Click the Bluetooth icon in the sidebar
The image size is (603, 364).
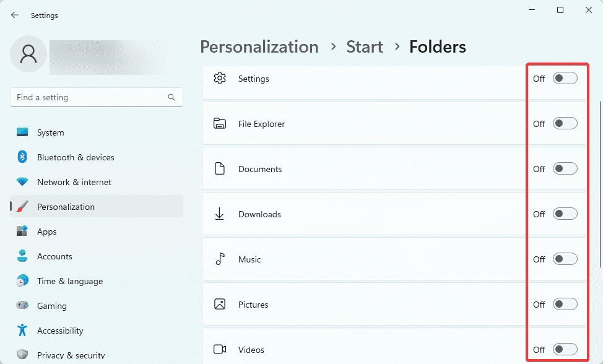(22, 157)
